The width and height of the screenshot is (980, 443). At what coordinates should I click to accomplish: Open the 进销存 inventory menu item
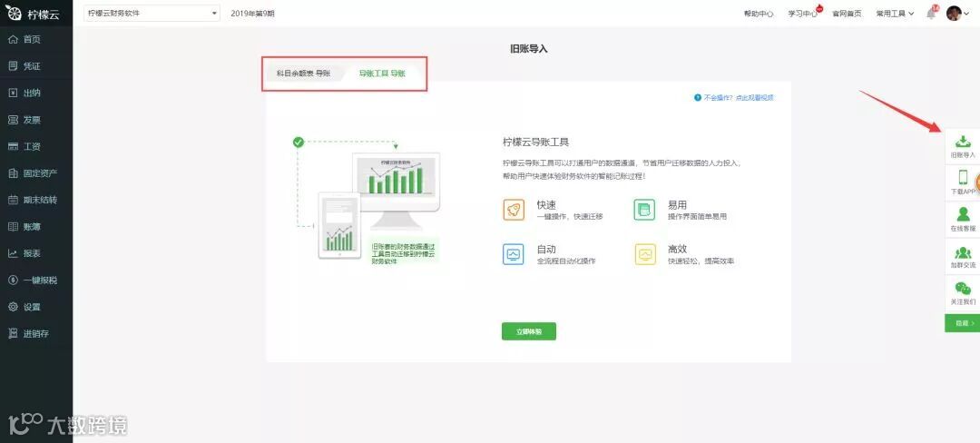(x=36, y=334)
